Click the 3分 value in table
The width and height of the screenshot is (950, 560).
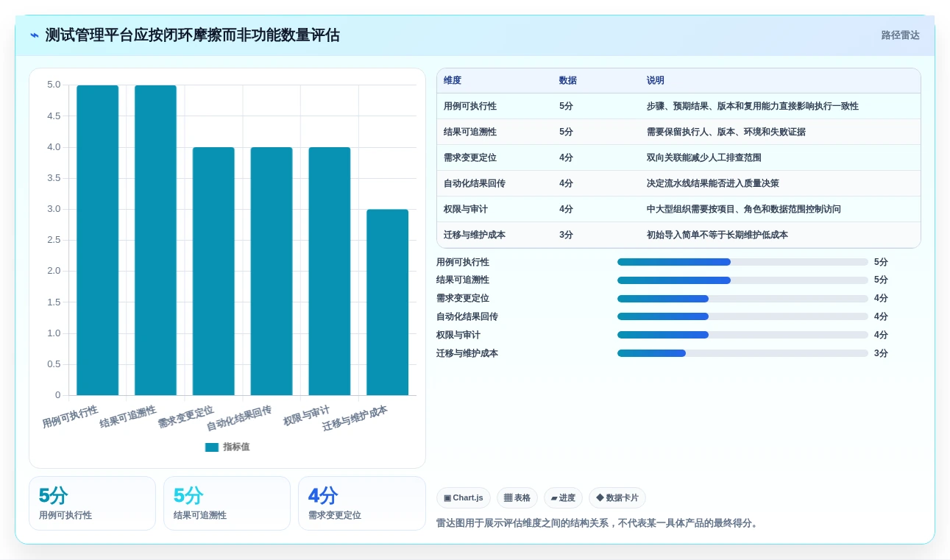click(566, 235)
